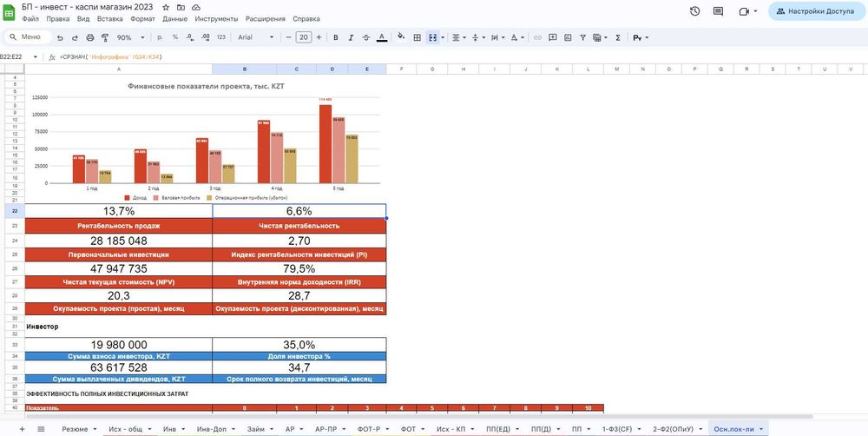
Task: Click the functions sigma icon
Action: coord(618,37)
